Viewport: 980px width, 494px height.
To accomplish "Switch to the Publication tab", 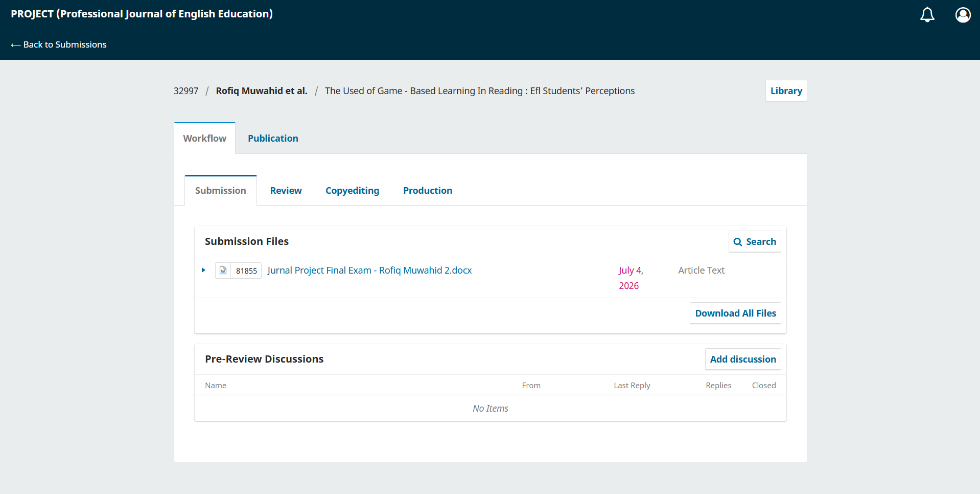I will coord(273,138).
